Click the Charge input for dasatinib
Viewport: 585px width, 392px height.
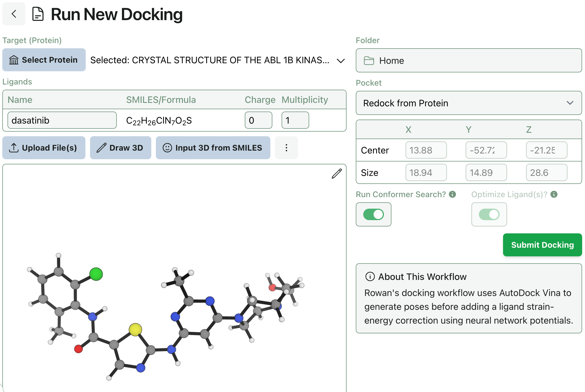click(x=258, y=120)
